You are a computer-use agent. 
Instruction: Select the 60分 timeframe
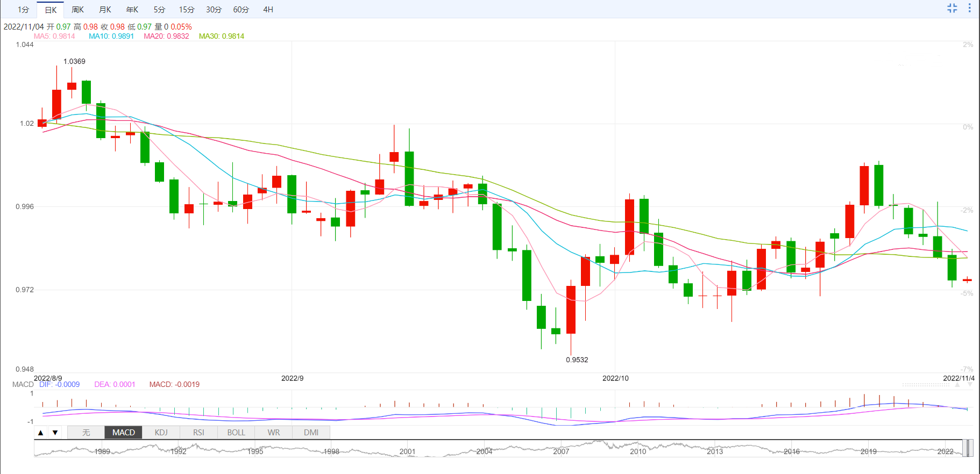click(x=241, y=10)
